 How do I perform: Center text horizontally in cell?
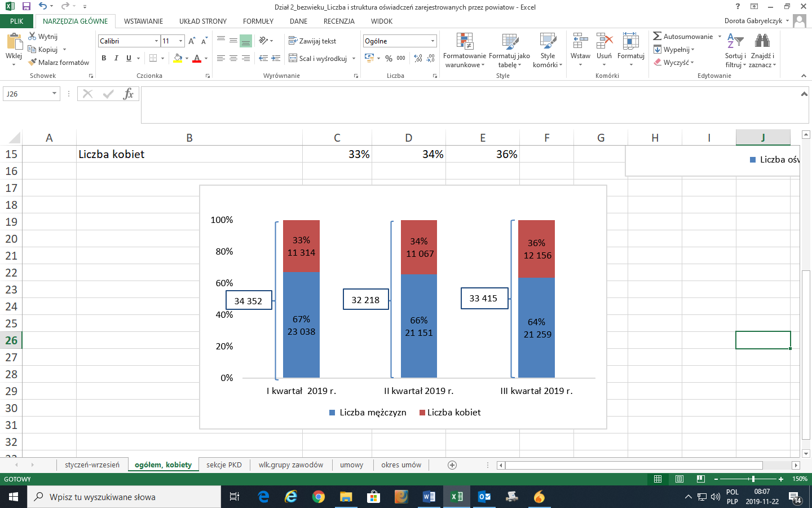[233, 58]
